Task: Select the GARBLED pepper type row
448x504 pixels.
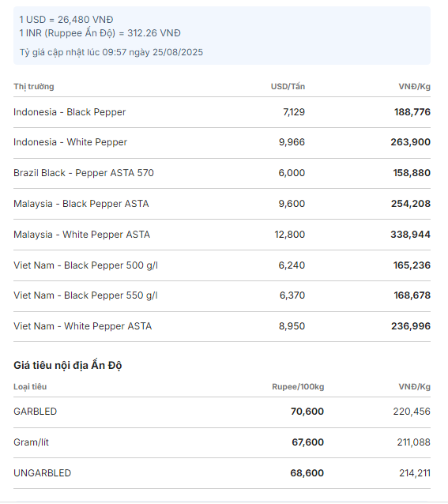Action: 222,412
